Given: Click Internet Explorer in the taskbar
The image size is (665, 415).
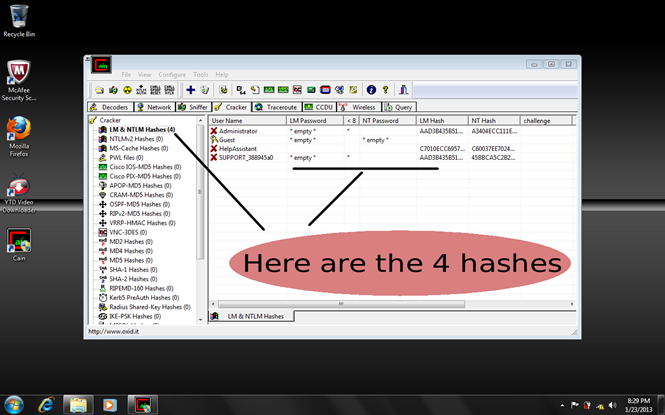Looking at the screenshot, I should click(46, 404).
